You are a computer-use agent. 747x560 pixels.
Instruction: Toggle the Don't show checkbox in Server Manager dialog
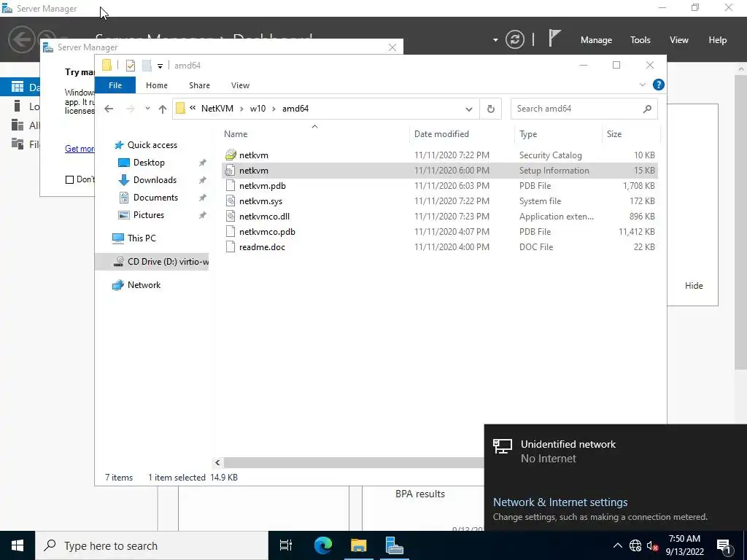[x=69, y=179]
